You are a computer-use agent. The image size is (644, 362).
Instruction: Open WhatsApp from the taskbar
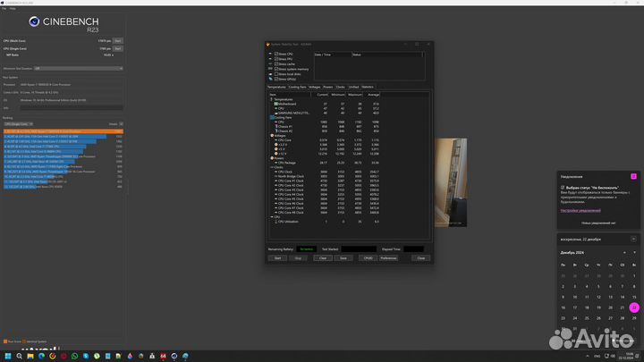pos(74,356)
